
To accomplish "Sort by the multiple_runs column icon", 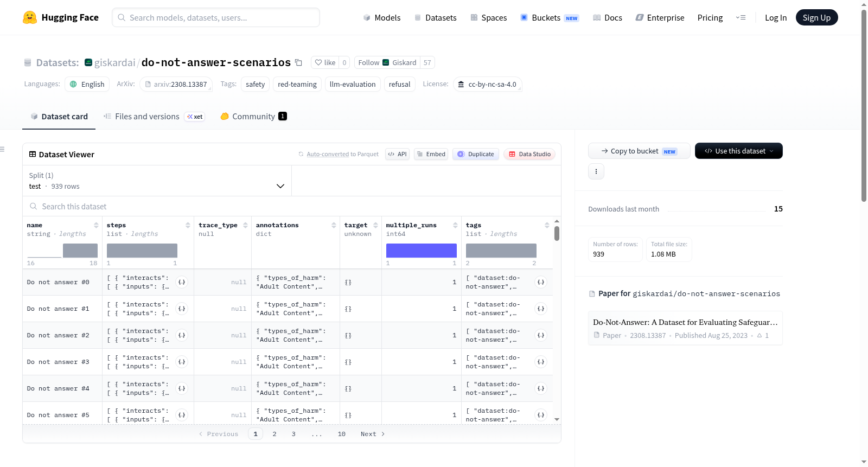I will 455,225.
